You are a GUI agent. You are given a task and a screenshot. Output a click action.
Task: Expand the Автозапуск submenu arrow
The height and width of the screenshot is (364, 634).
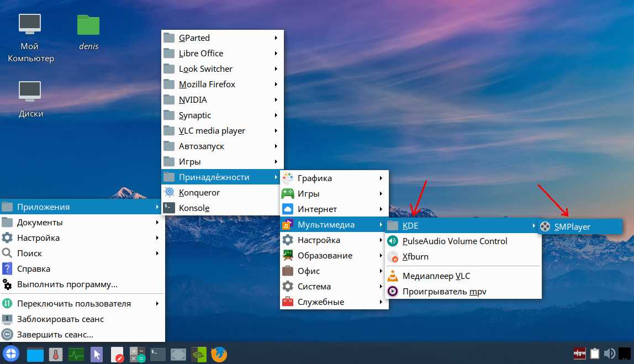(x=276, y=146)
